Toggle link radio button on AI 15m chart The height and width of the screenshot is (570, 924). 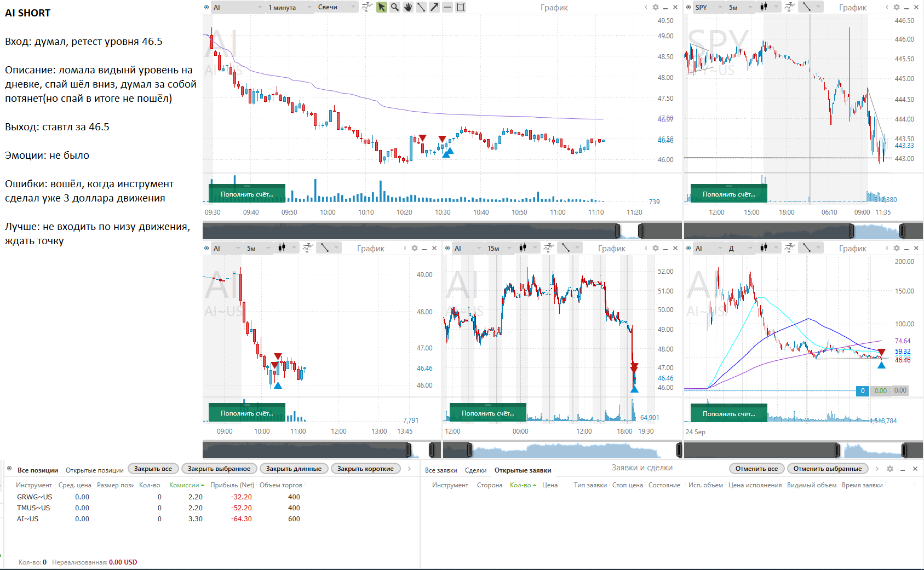(447, 248)
